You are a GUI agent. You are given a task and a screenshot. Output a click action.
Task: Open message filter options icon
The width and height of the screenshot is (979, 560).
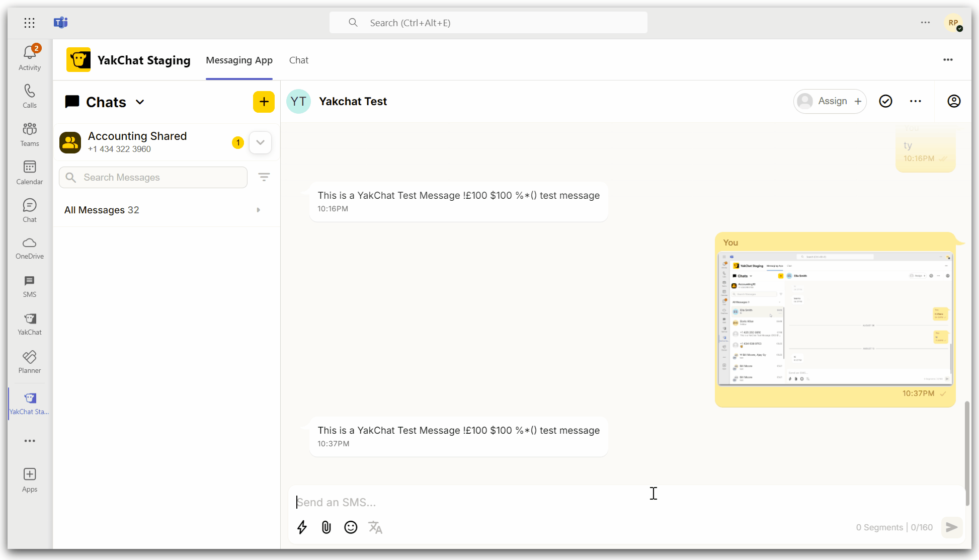[x=264, y=177]
